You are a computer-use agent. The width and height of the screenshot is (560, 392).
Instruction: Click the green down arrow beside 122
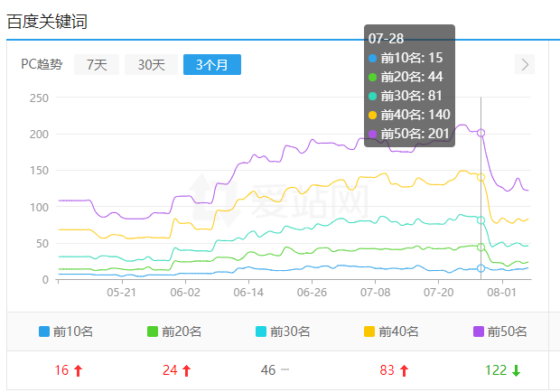tap(516, 370)
